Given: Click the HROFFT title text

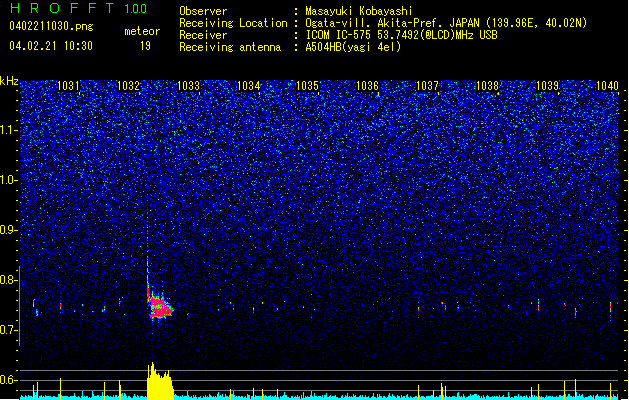Looking at the screenshot, I should pyautogui.click(x=62, y=9).
